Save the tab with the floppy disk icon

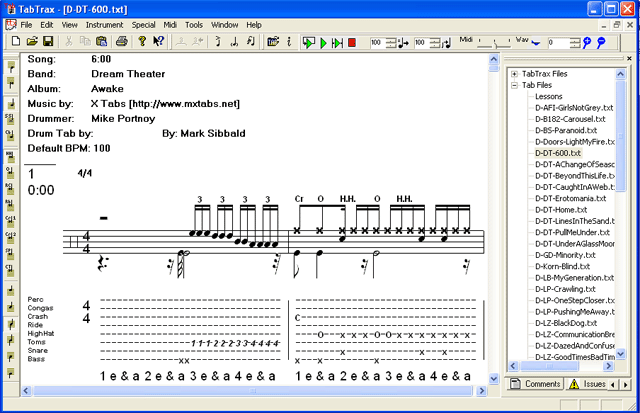coord(48,42)
